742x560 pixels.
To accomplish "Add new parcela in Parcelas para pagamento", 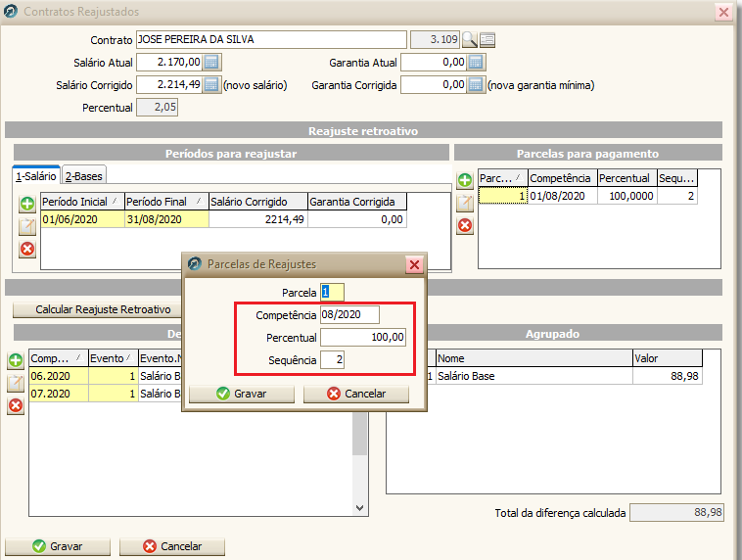I will coord(465,180).
